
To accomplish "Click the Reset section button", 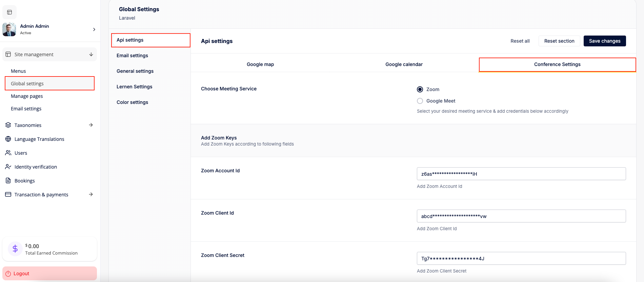I will pos(559,41).
